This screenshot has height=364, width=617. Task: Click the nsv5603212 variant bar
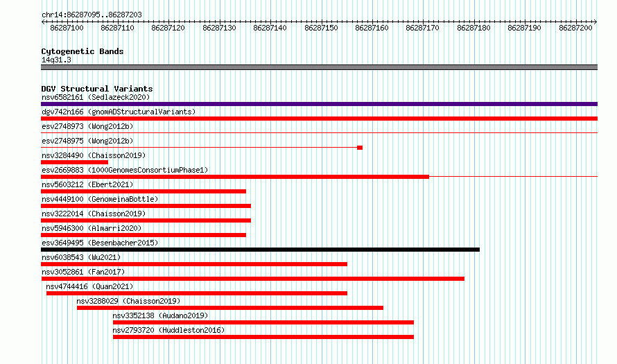(x=144, y=191)
